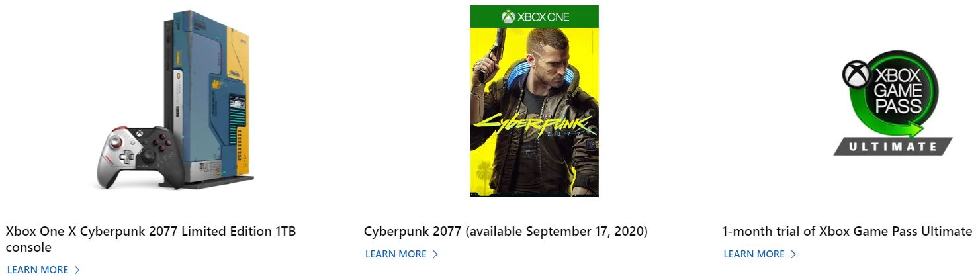
Task: Click the Xbox sphere icon on the Game Pass logo
Action: 855,74
